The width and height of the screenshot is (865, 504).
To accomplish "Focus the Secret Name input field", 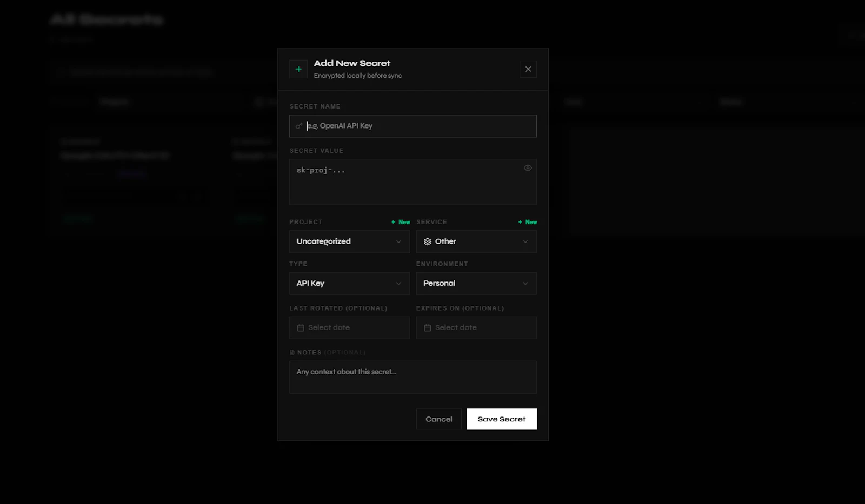I will (413, 126).
